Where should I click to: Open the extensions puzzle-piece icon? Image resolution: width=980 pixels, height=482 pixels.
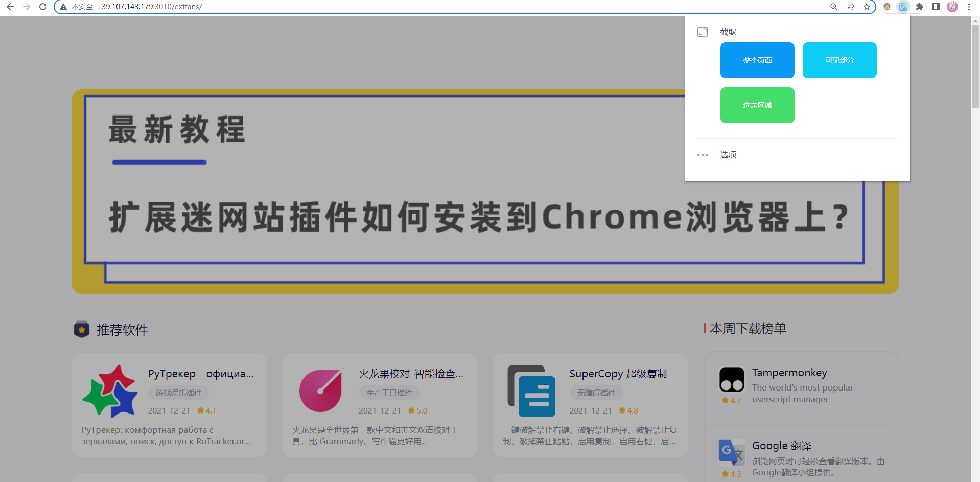point(920,7)
